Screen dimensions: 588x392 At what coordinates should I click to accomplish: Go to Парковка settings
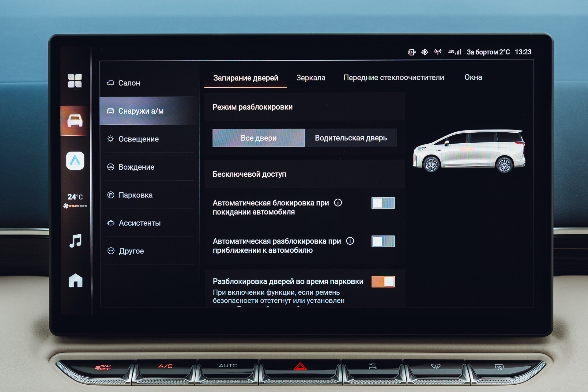135,195
